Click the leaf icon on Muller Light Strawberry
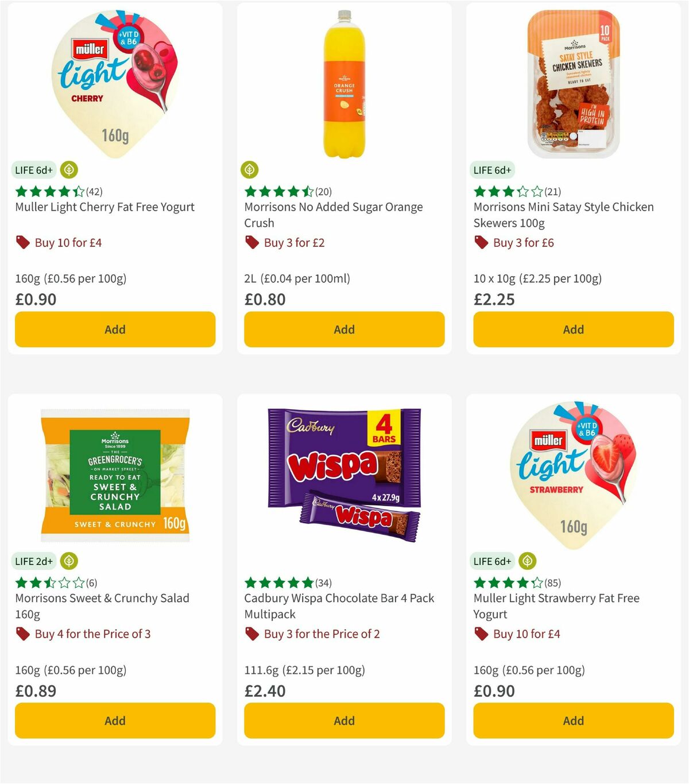Image resolution: width=689 pixels, height=784 pixels. click(x=527, y=561)
